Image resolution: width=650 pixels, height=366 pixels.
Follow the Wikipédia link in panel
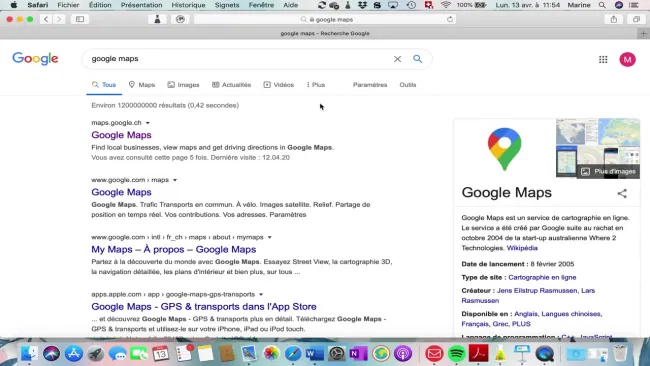tap(522, 248)
